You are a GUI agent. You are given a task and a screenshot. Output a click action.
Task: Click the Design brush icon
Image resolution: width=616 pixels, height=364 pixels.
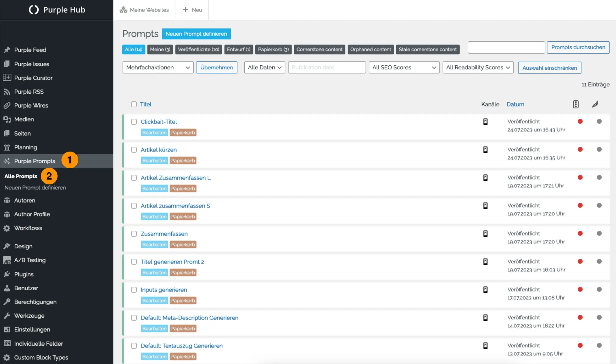click(7, 246)
